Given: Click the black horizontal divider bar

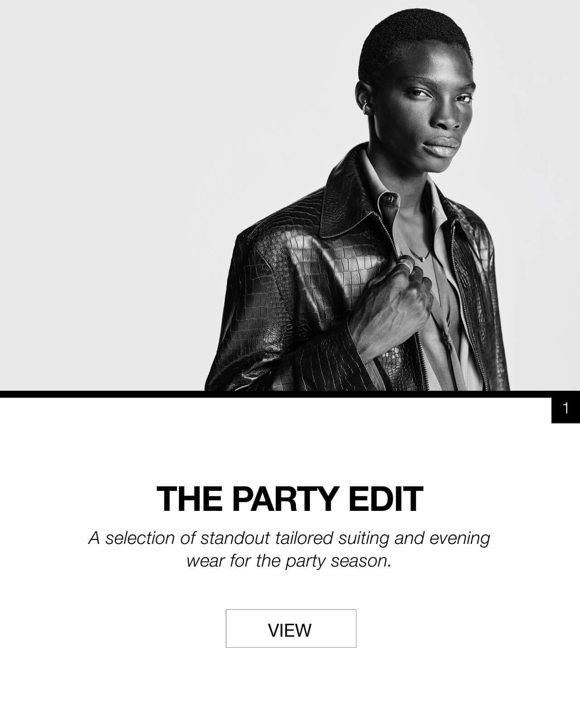Looking at the screenshot, I should pos(290,394).
